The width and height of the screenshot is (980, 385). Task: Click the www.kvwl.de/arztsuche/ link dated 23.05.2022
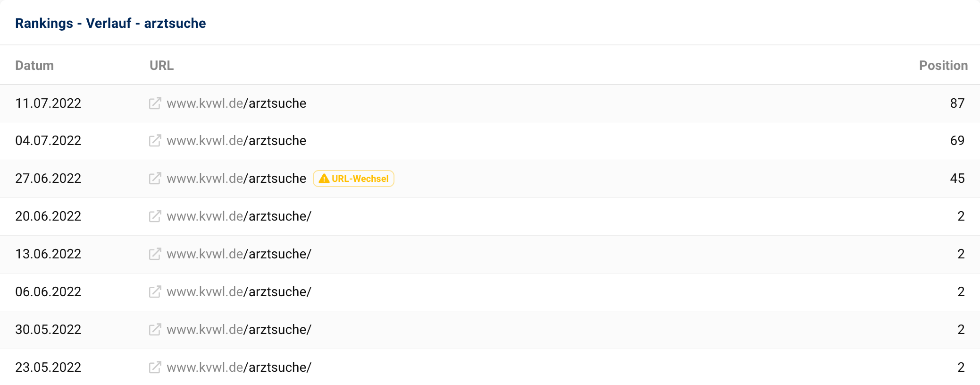239,368
